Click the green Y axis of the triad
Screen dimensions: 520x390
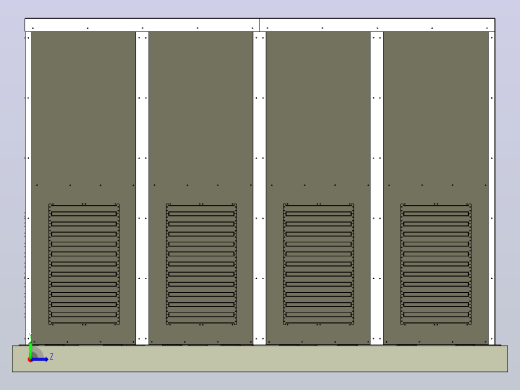click(x=30, y=349)
